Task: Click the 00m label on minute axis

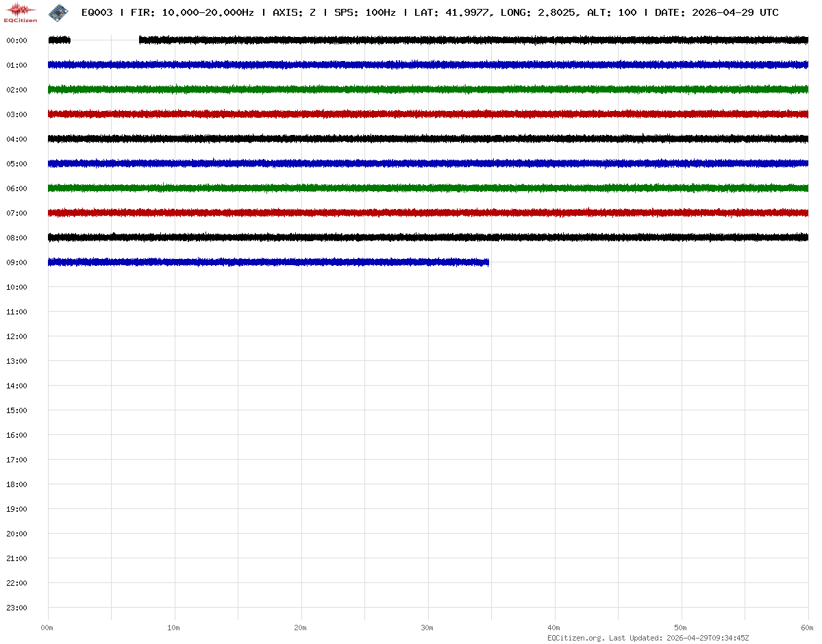Action: 47,628
